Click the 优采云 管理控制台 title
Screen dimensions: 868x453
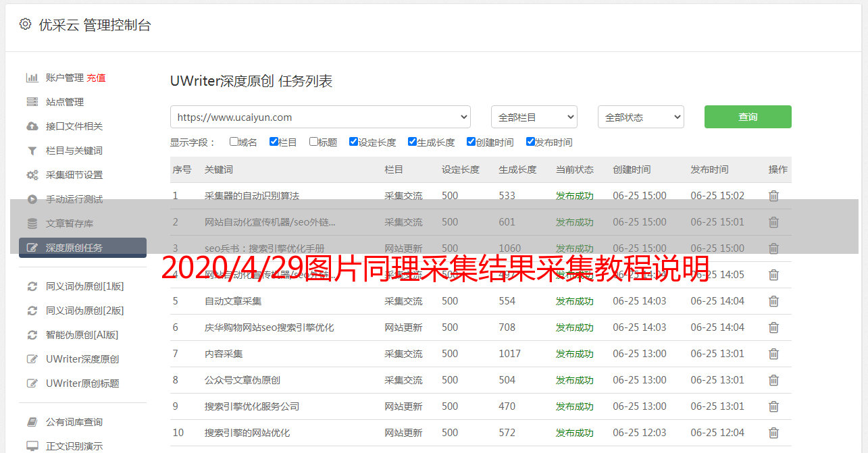click(x=95, y=25)
